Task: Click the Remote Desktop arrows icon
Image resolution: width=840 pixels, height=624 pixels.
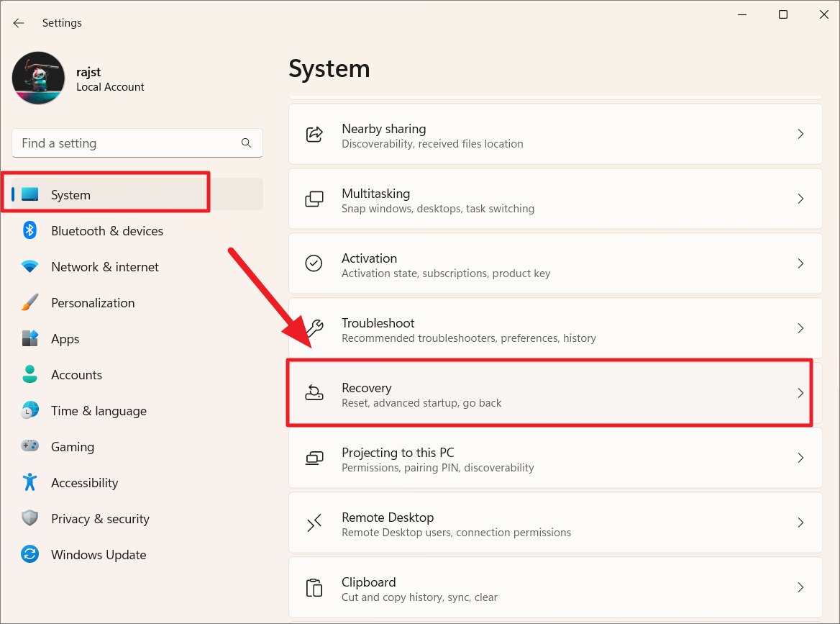Action: pyautogui.click(x=314, y=523)
